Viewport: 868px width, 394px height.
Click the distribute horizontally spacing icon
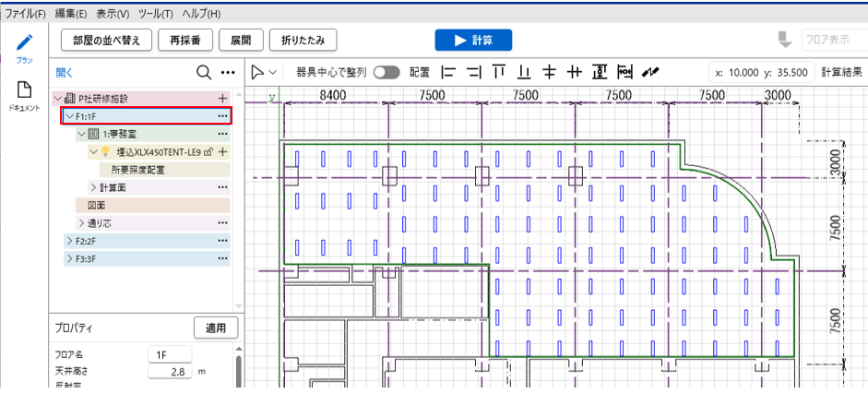624,72
